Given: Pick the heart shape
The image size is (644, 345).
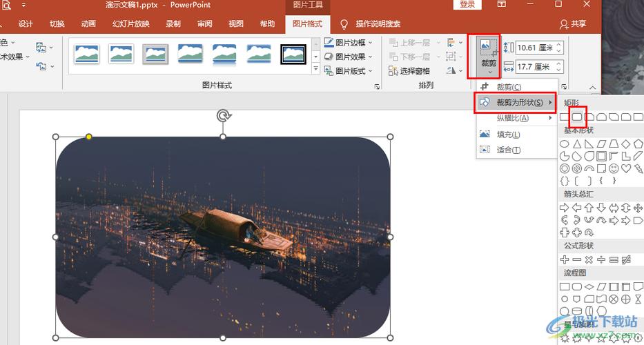Looking at the screenshot, I should pyautogui.click(x=625, y=168).
